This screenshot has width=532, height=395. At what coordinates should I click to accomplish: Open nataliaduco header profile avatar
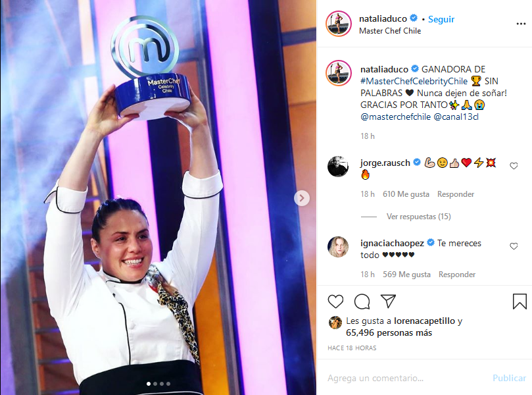[x=338, y=24]
